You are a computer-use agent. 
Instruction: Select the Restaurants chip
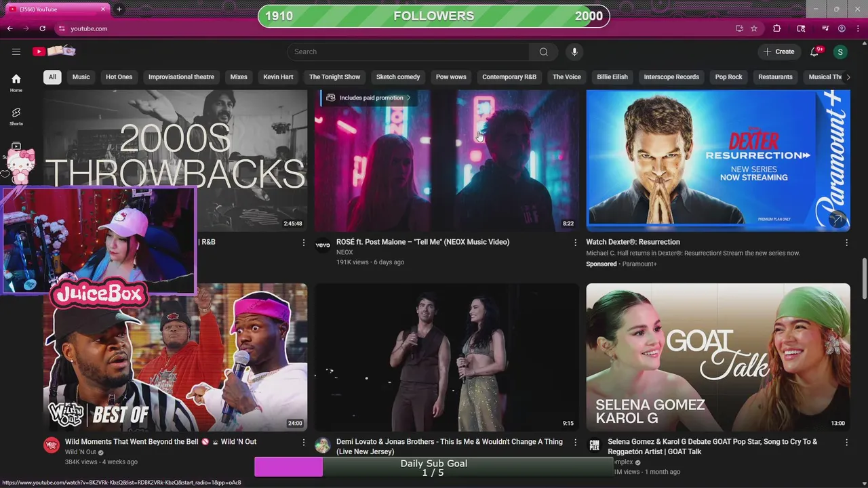775,77
